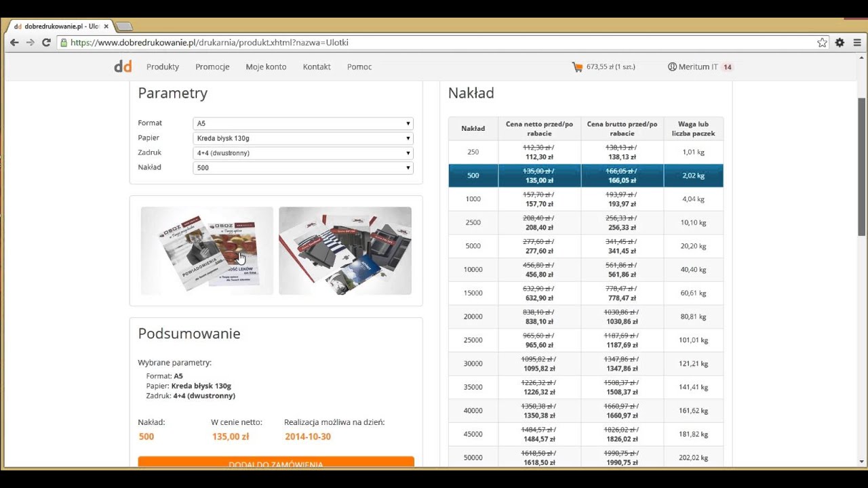Viewport: 868px width, 488px height.
Task: Open the Format dropdown A5
Action: 303,123
